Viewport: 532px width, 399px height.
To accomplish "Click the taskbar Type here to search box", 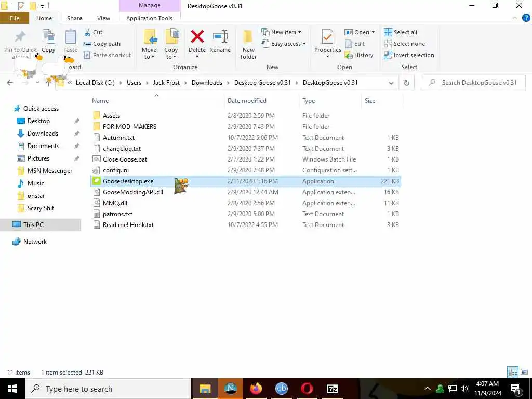I will click(108, 389).
